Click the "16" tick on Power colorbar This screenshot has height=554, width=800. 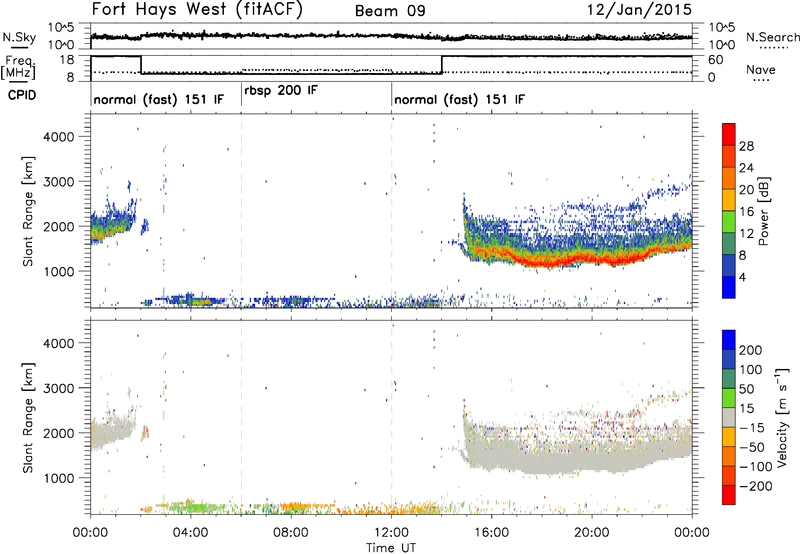coord(746,212)
